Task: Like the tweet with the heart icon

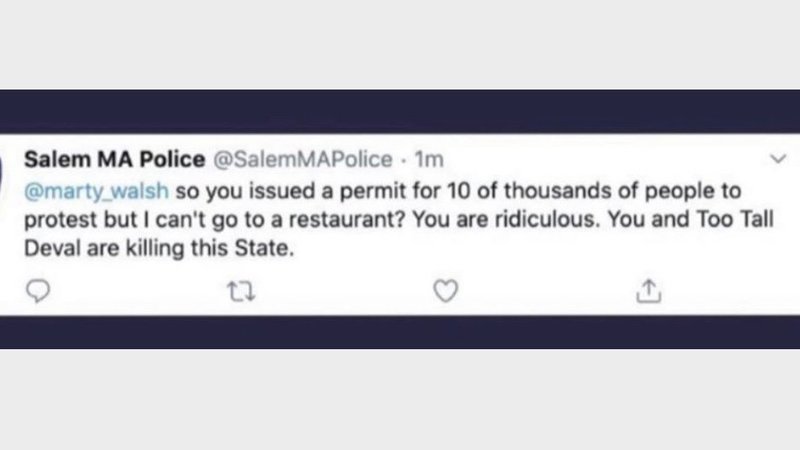Action: pyautogui.click(x=446, y=289)
